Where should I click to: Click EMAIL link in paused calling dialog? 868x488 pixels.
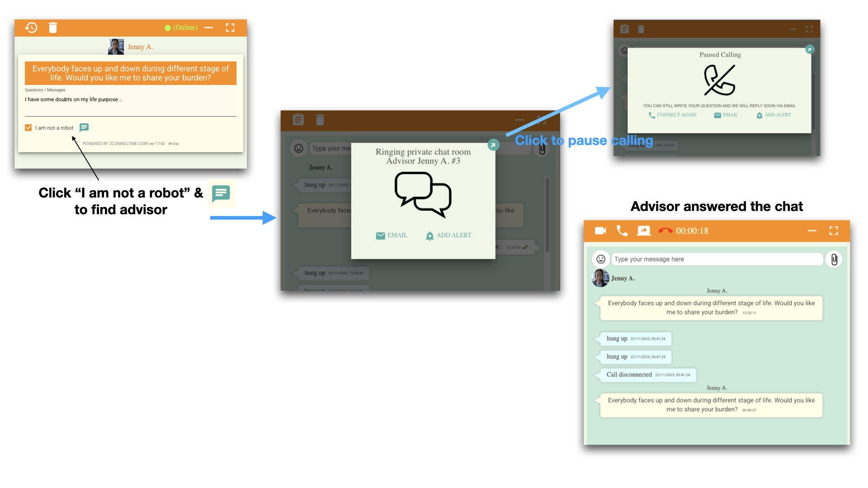726,115
